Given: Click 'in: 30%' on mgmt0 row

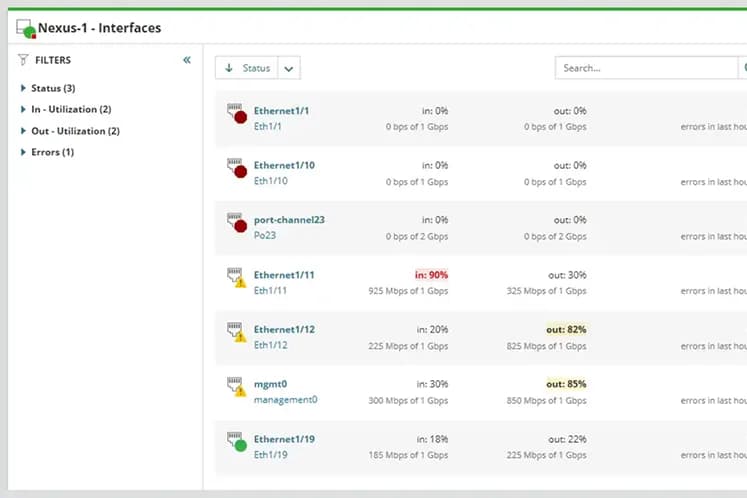Looking at the screenshot, I should click(x=432, y=384).
